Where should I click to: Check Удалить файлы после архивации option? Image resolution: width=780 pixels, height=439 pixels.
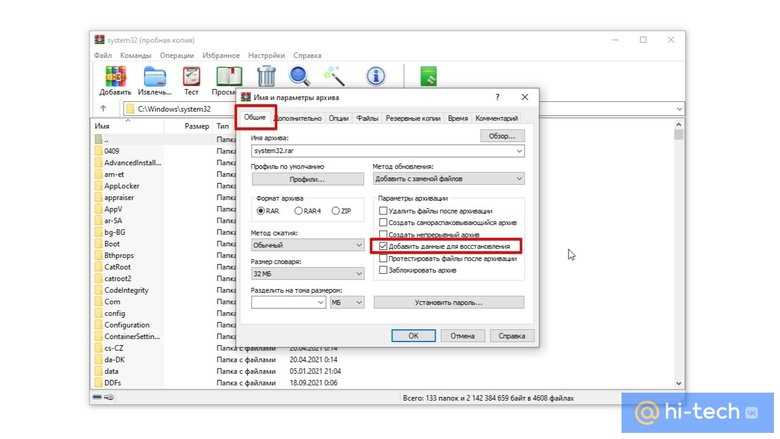point(383,211)
